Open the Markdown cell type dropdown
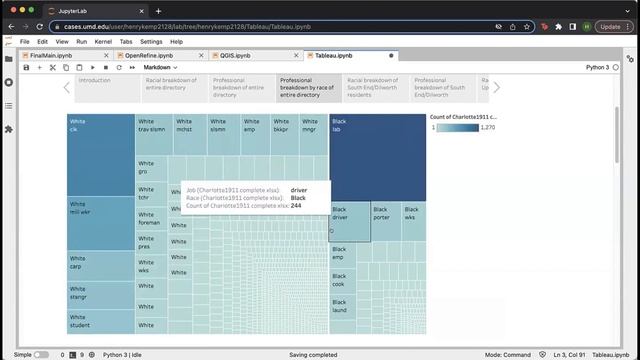This screenshot has width=640, height=360. tap(160, 67)
